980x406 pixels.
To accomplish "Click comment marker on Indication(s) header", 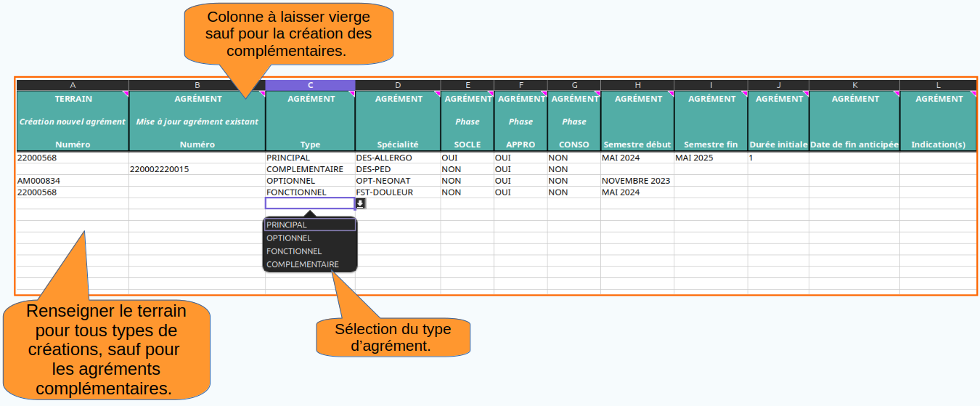I will [973, 94].
